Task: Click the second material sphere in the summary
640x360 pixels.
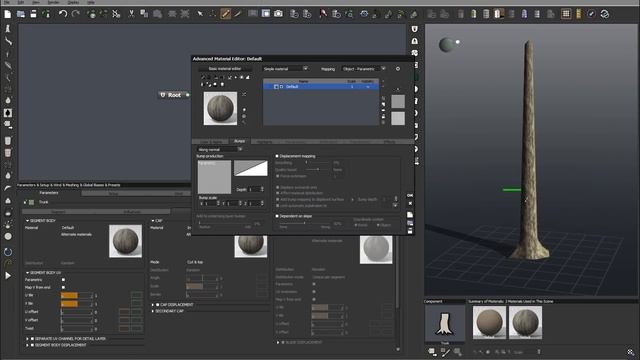Action: click(x=525, y=322)
